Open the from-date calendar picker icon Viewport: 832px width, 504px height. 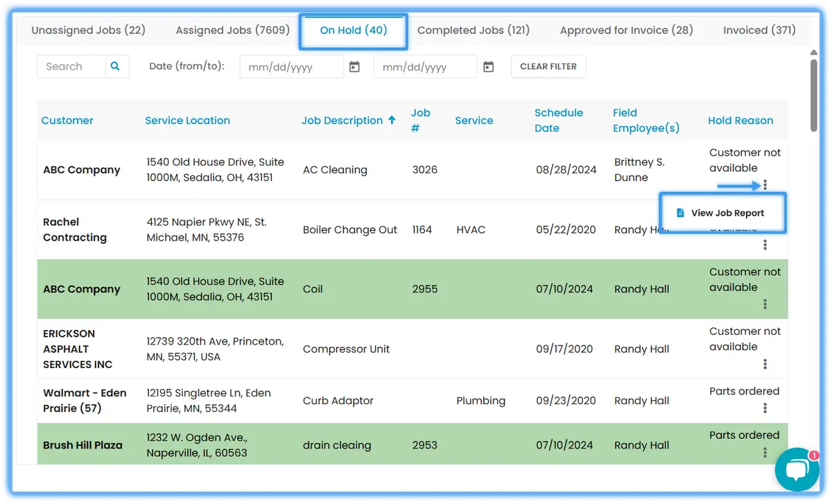pos(354,67)
